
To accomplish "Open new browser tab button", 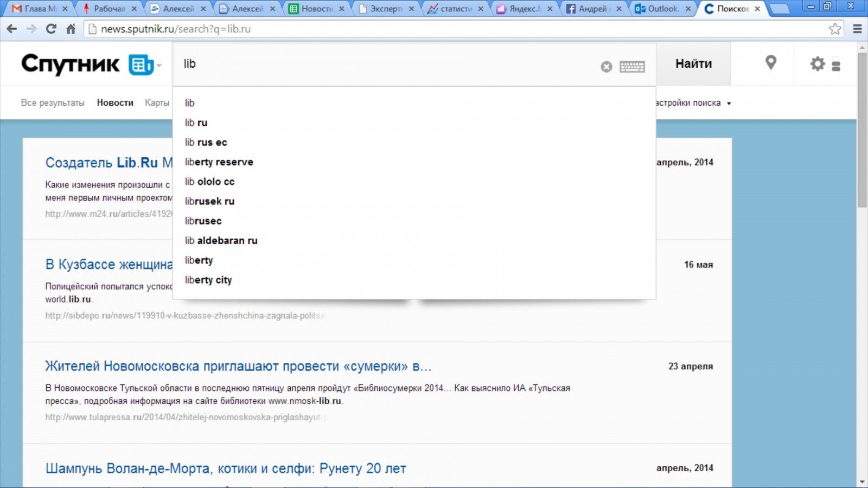I will 779,9.
